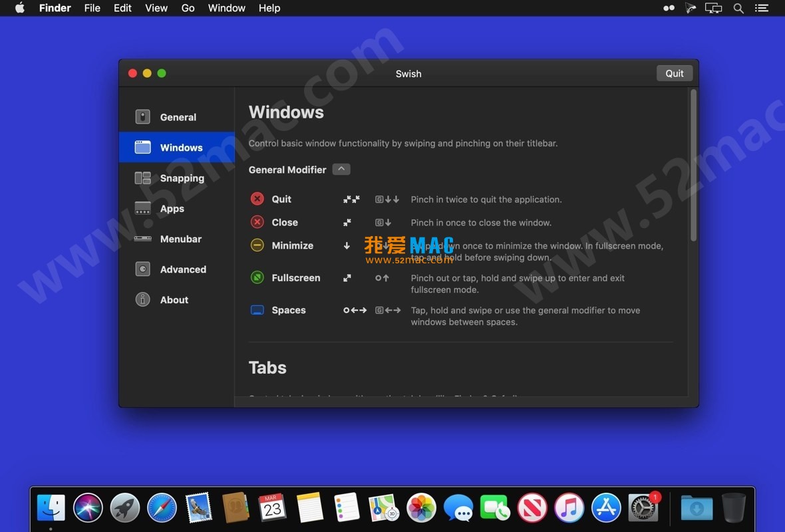Click the green Fullscreen gesture icon
Image resolution: width=785 pixels, height=532 pixels.
[x=257, y=277]
